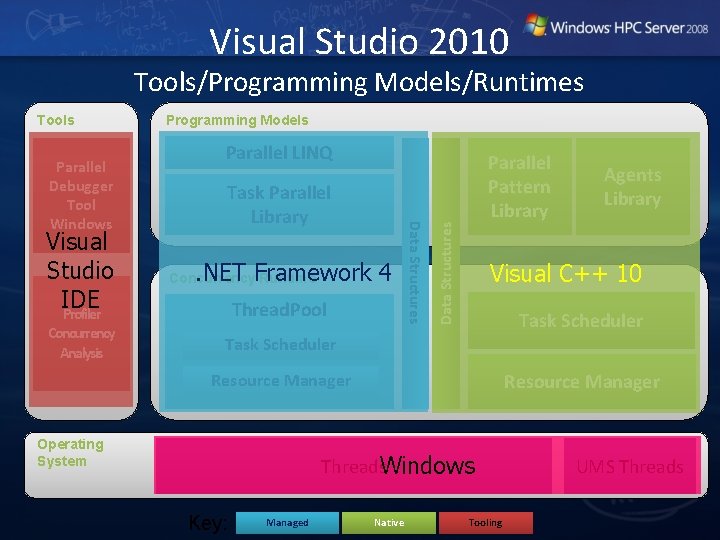
Task: Click the Tools/Programming Models/Runtimes subtitle
Action: coord(359,83)
